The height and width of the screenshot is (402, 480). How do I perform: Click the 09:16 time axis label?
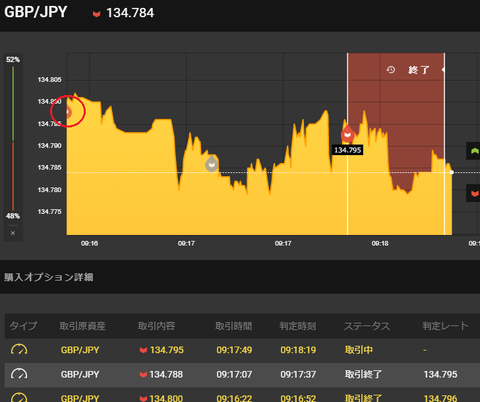point(89,243)
